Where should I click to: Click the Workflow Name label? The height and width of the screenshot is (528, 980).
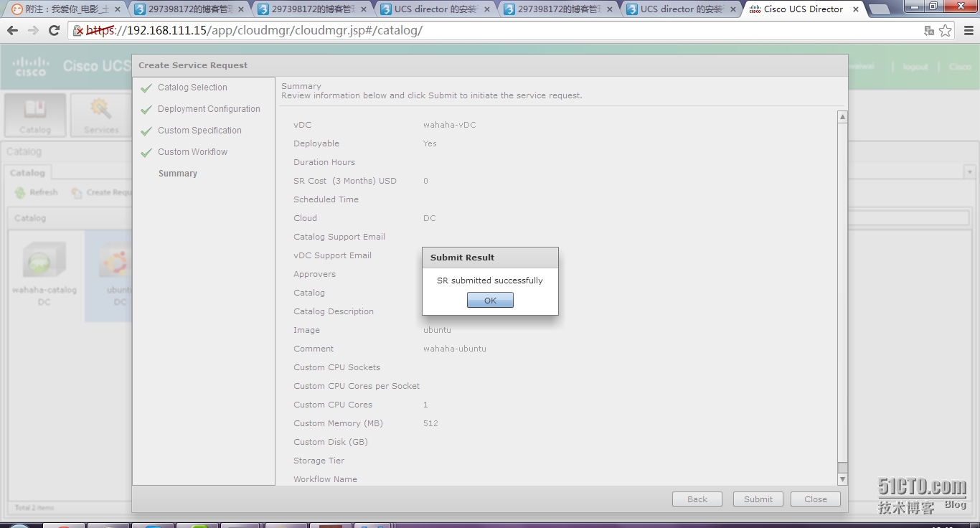pos(325,479)
